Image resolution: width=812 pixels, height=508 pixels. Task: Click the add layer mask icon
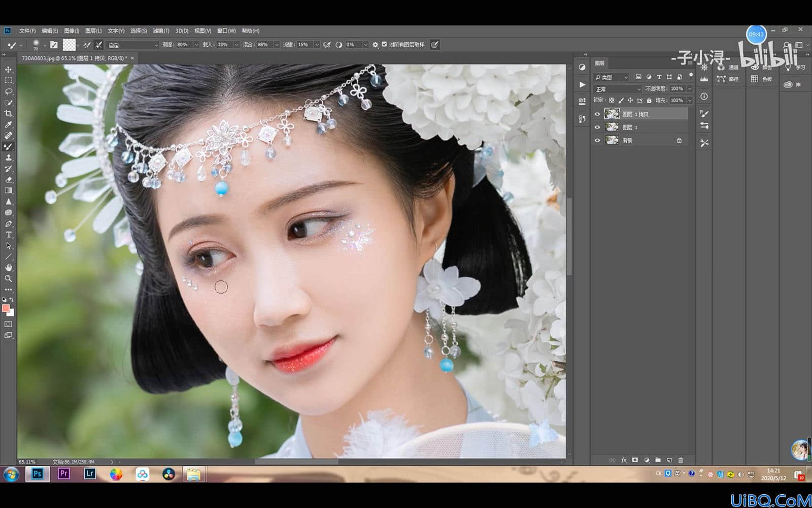(635, 460)
